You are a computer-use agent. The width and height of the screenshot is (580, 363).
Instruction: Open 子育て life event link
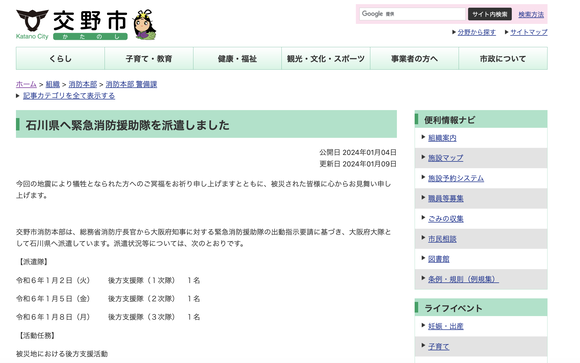[438, 347]
